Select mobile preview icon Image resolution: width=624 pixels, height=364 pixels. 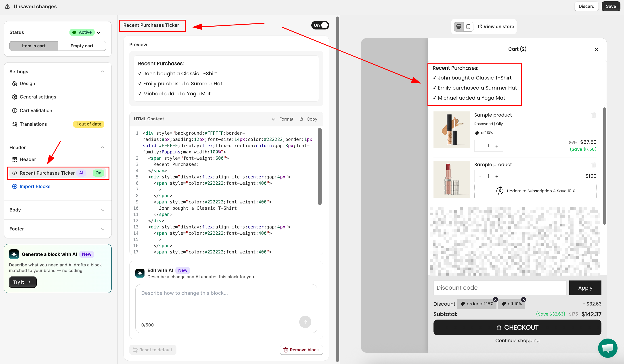pos(468,27)
